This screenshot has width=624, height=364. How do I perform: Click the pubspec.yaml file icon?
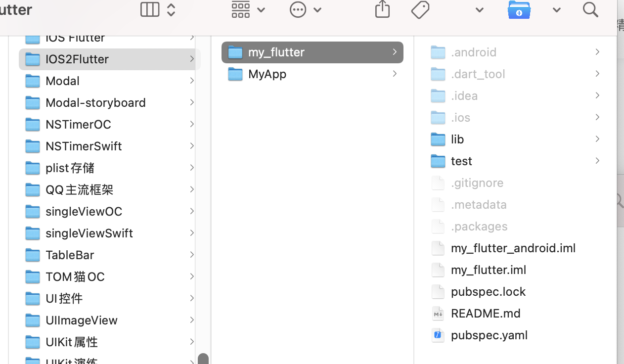click(x=438, y=335)
